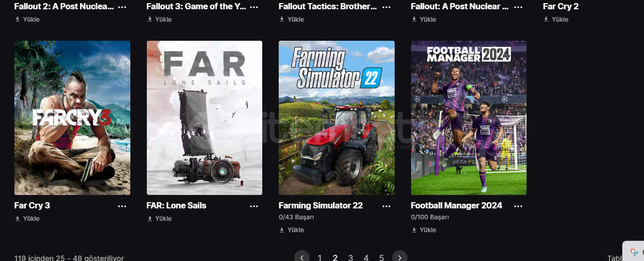The height and width of the screenshot is (261, 644).
Task: Install FAR: Lone Sails via Yükle
Action: click(159, 219)
